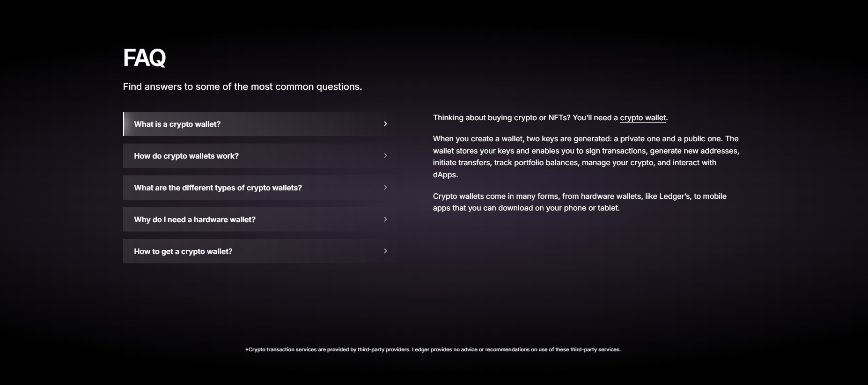Expand "Why do I need a hardware wallet?" text
The height and width of the screenshot is (385, 868).
coord(195,220)
